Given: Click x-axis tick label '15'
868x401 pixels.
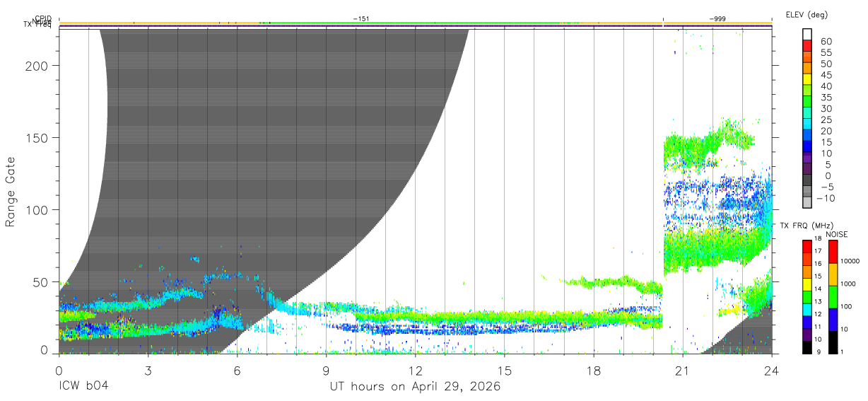Looking at the screenshot, I should pos(504,371).
